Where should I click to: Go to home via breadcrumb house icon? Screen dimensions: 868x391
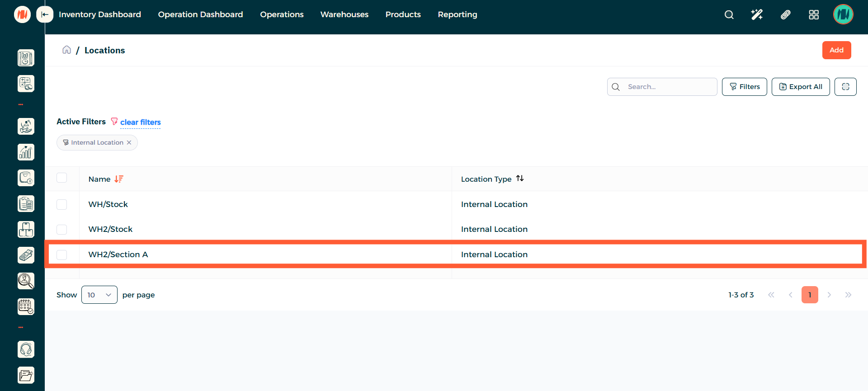pos(66,50)
